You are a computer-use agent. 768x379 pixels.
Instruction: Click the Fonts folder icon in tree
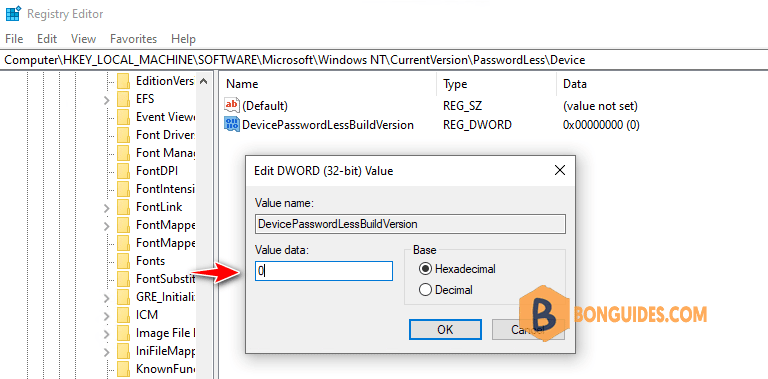123,261
